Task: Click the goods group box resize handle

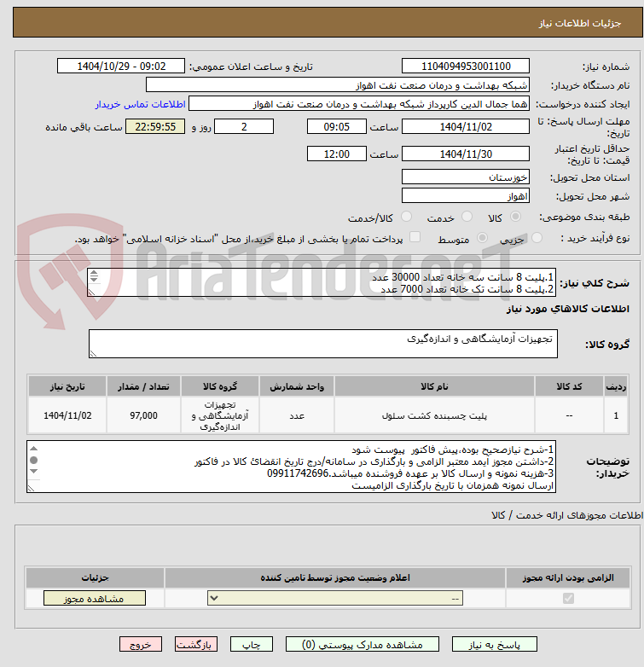Action: coord(93,354)
